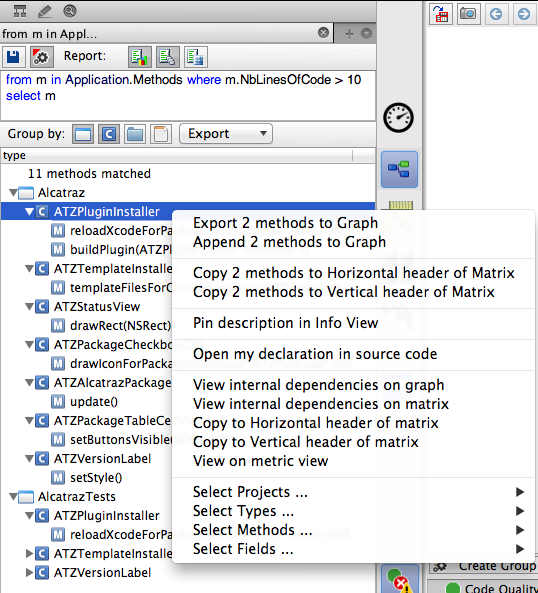The width and height of the screenshot is (538, 593).
Task: Click the first Report chart icon
Action: 140,57
